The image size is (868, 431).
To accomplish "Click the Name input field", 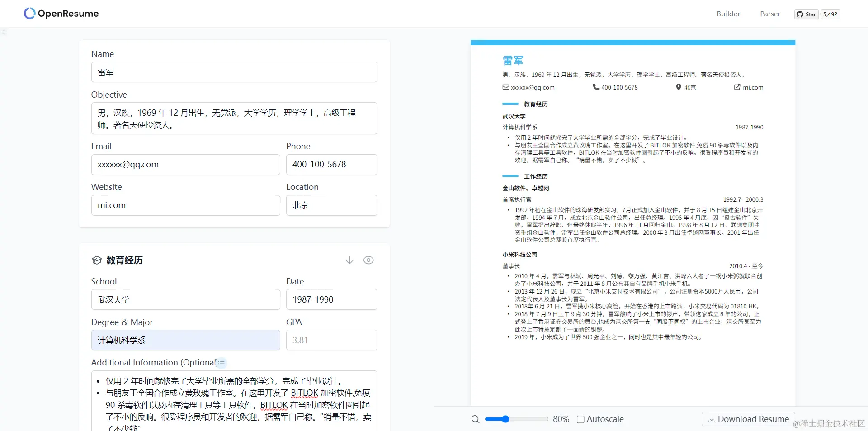I will click(x=234, y=72).
